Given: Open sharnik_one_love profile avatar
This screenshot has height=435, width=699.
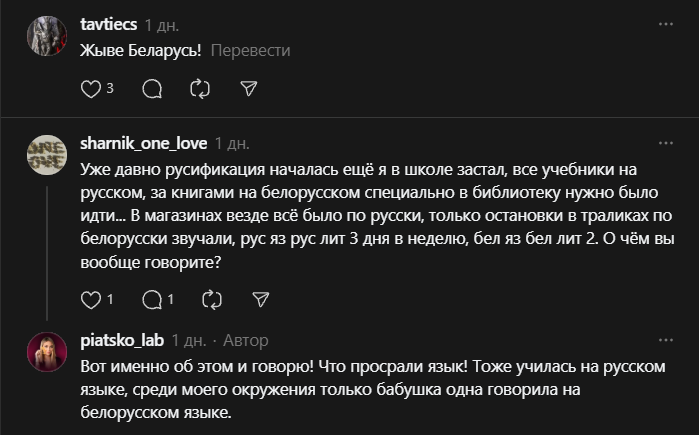Looking at the screenshot, I should 47,156.
